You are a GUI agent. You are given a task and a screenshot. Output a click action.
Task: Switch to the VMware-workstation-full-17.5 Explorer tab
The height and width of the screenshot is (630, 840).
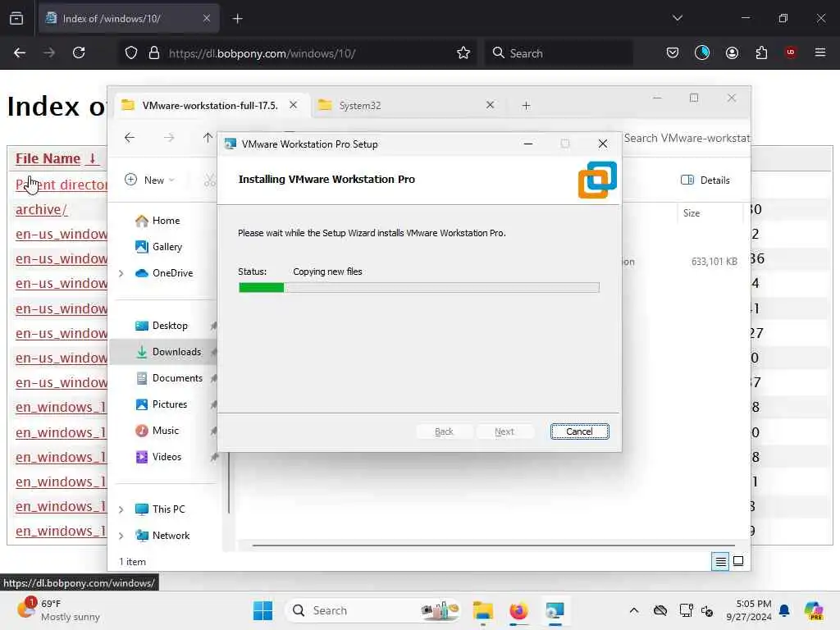point(209,106)
